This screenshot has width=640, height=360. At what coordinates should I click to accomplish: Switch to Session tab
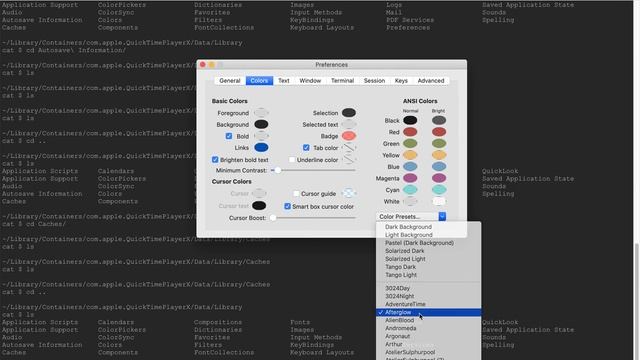click(374, 81)
